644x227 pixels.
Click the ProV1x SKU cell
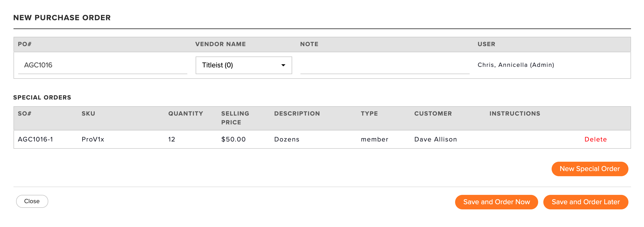93,139
